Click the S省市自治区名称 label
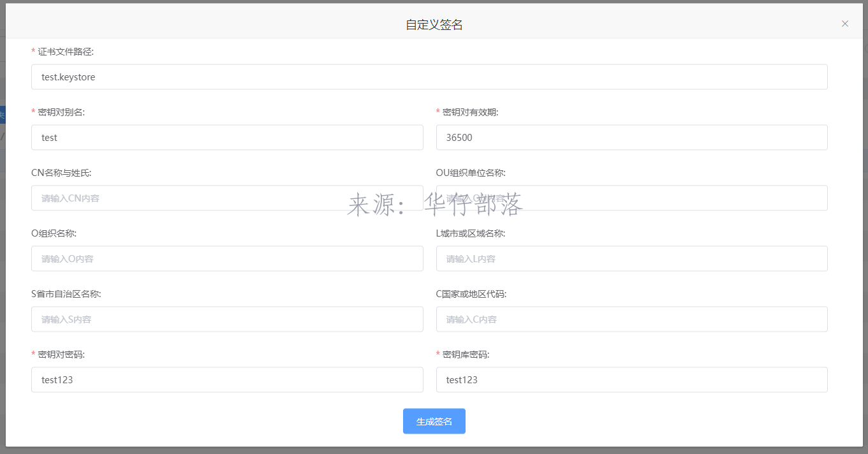 coord(66,294)
